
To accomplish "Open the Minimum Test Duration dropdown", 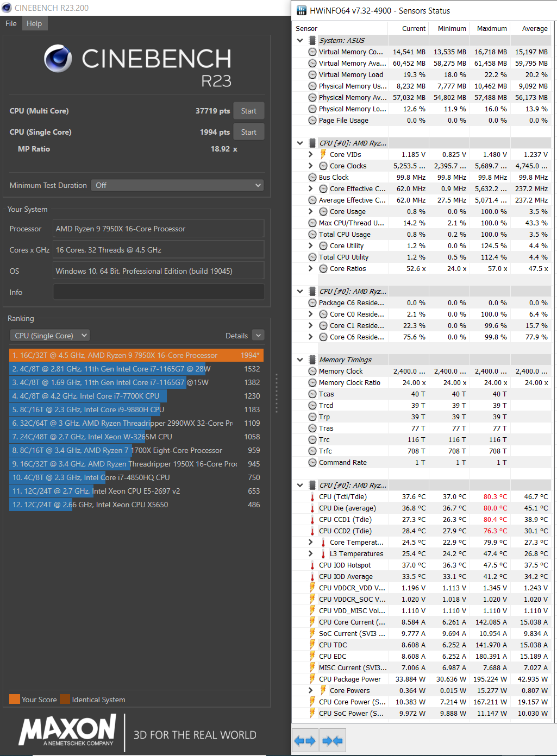I will [x=177, y=185].
